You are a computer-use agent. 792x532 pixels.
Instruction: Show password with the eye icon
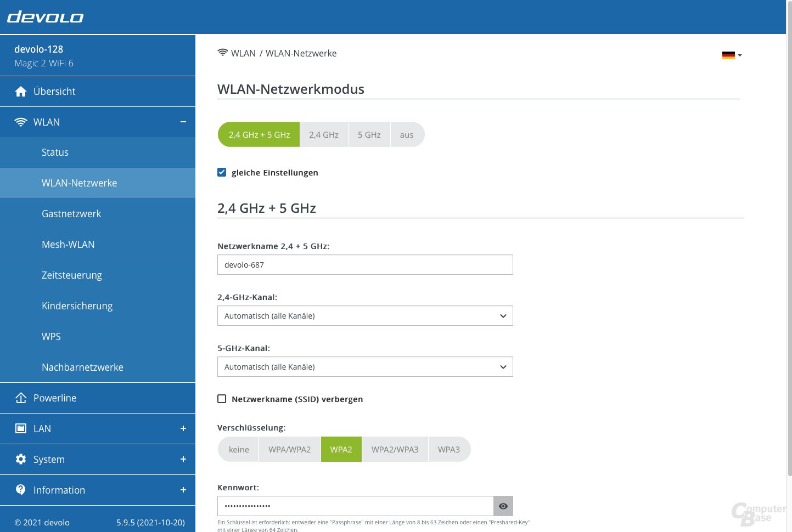click(x=503, y=506)
